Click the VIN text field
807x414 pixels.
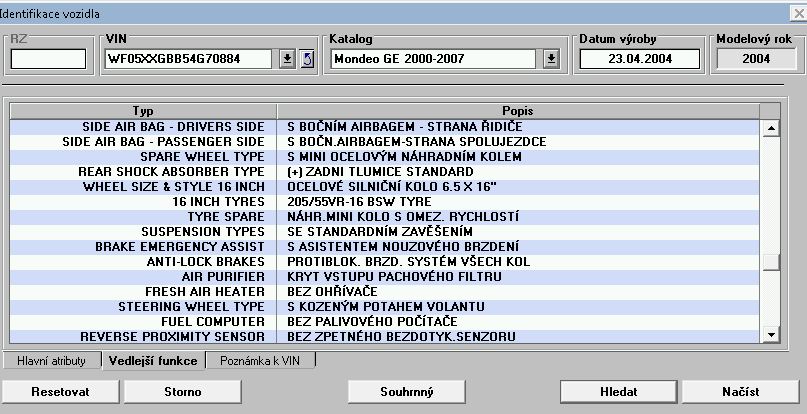point(189,59)
